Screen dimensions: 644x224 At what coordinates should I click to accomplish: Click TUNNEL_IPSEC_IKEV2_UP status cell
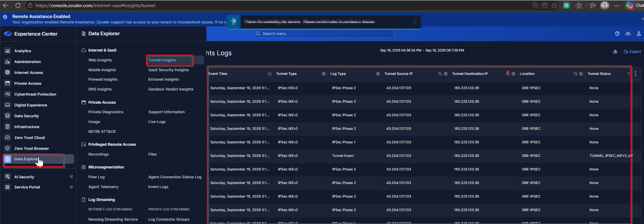(611, 156)
